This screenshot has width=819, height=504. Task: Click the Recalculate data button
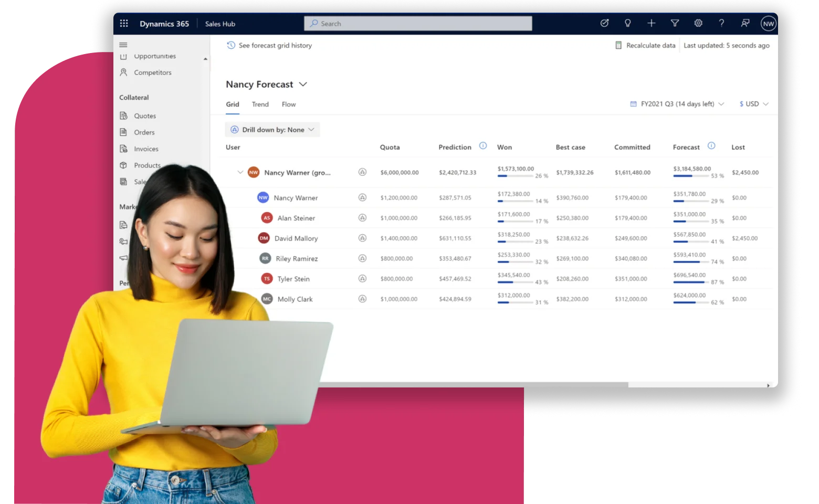645,45
